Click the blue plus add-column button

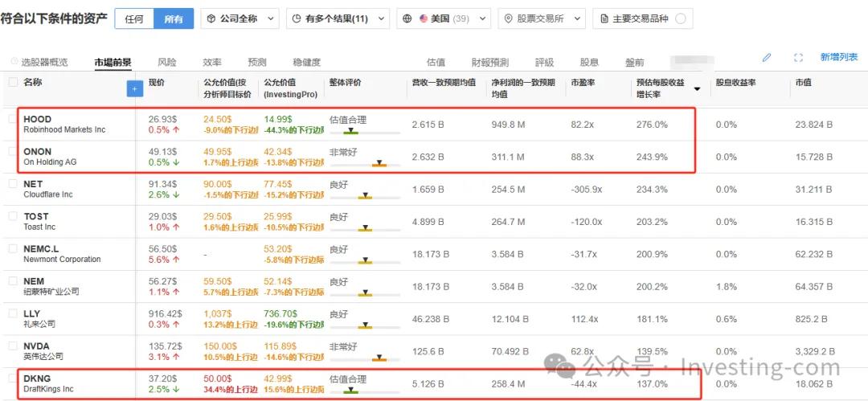[134, 88]
